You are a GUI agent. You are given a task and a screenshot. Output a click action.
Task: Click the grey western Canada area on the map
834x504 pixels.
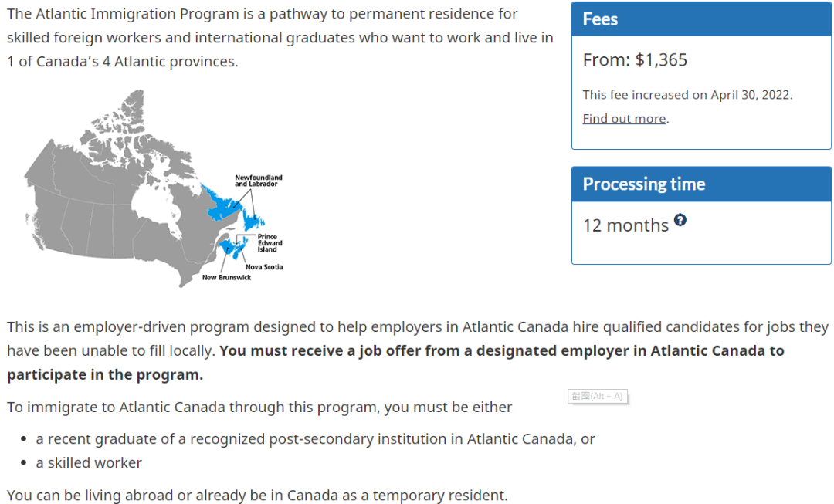tap(80, 213)
